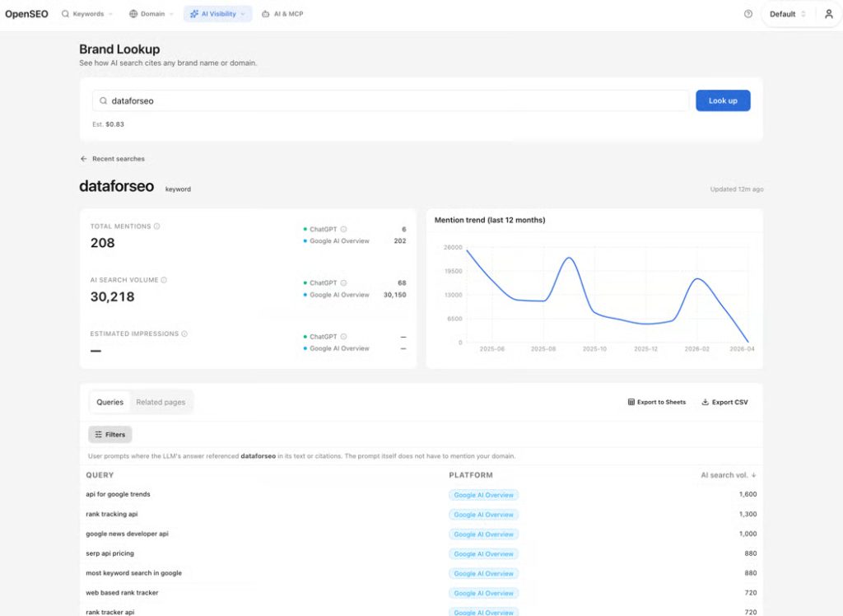The height and width of the screenshot is (616, 843).
Task: Click Google AI Overview badge for 'rank tracking api'
Action: [483, 515]
